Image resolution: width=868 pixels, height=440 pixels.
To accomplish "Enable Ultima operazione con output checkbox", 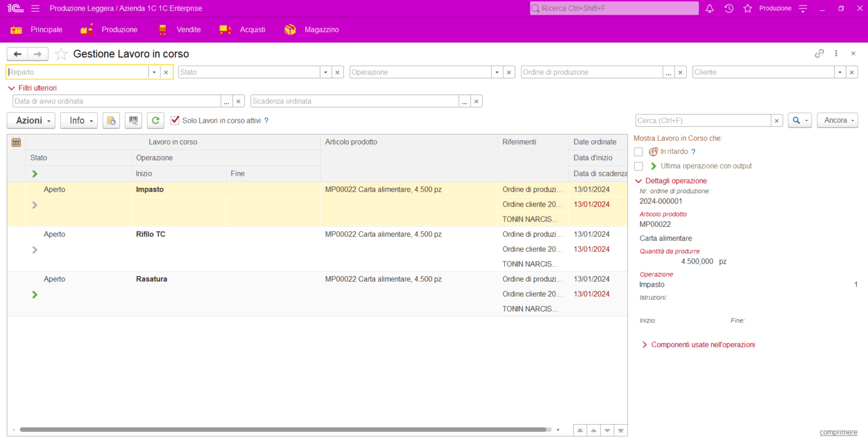I will pyautogui.click(x=639, y=166).
